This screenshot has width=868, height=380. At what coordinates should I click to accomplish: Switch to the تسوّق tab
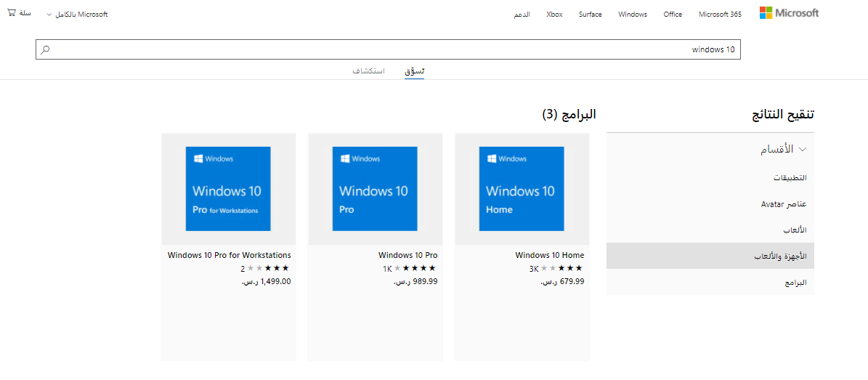(x=414, y=71)
